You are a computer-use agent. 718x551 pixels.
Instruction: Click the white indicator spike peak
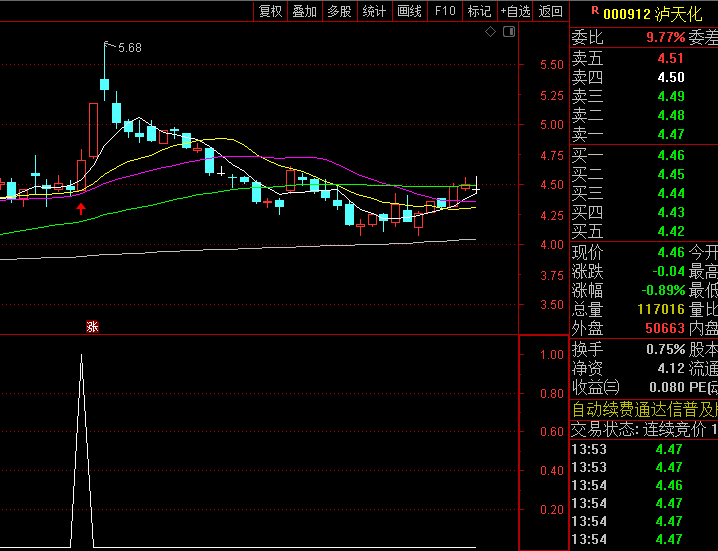click(x=81, y=357)
